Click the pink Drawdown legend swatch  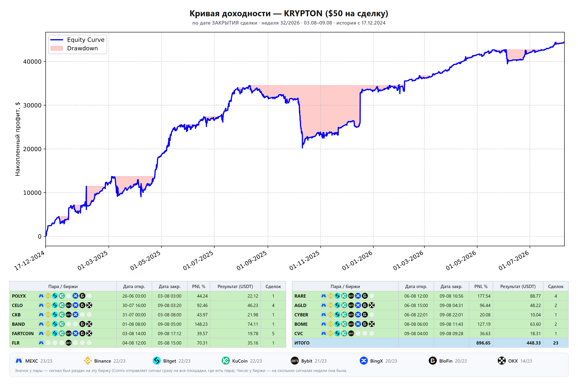(57, 48)
